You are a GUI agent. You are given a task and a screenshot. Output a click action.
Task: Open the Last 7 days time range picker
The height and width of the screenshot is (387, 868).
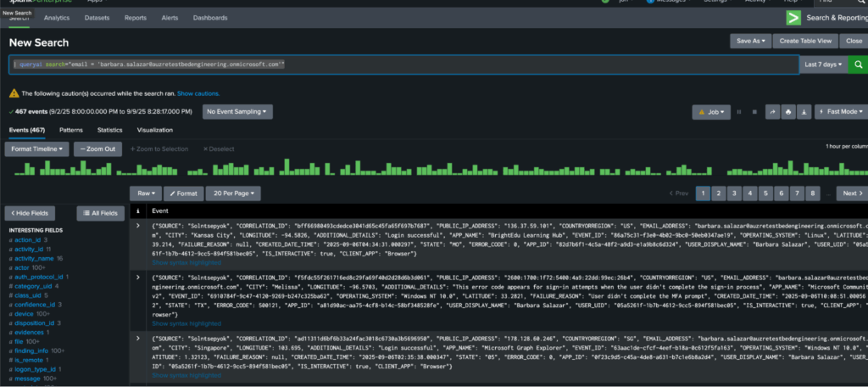[823, 64]
